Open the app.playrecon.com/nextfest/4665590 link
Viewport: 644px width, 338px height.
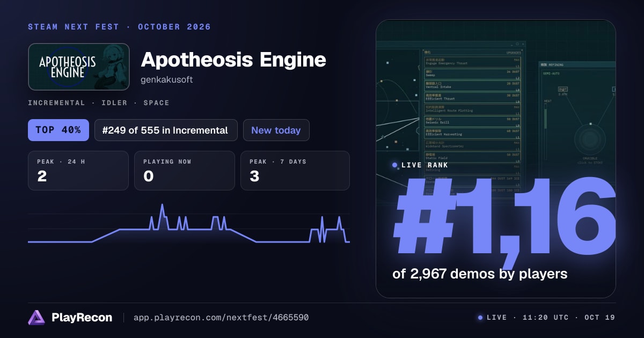tap(221, 318)
